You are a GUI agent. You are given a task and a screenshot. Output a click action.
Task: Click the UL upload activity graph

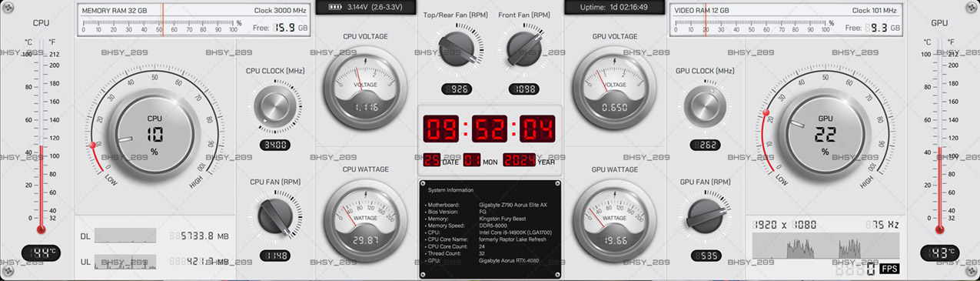(125, 262)
